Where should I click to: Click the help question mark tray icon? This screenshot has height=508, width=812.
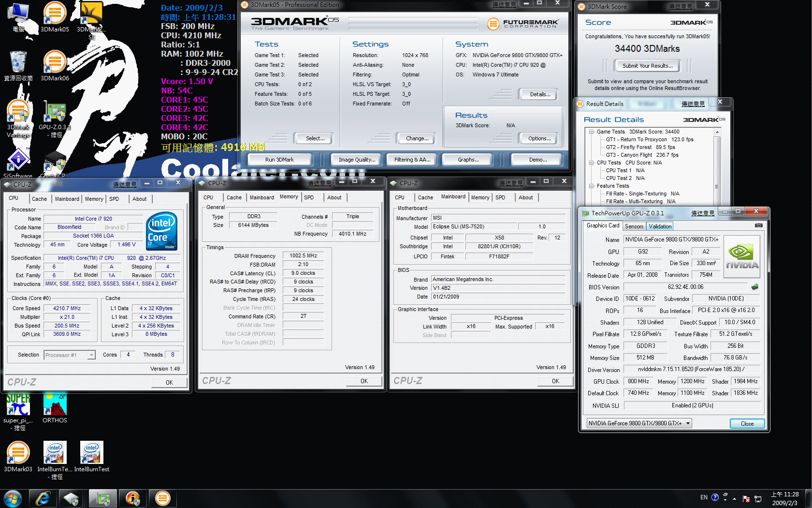click(x=715, y=497)
